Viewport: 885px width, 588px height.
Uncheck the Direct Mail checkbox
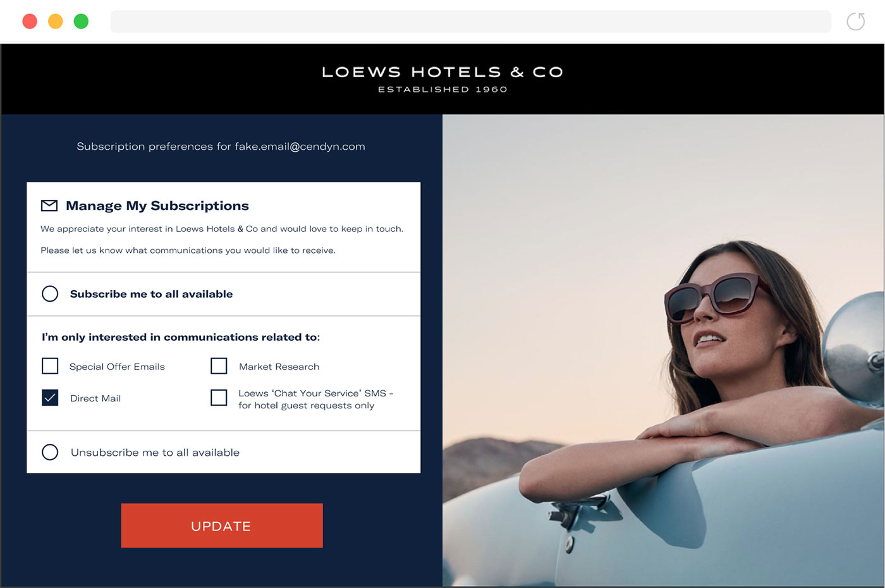coord(50,398)
